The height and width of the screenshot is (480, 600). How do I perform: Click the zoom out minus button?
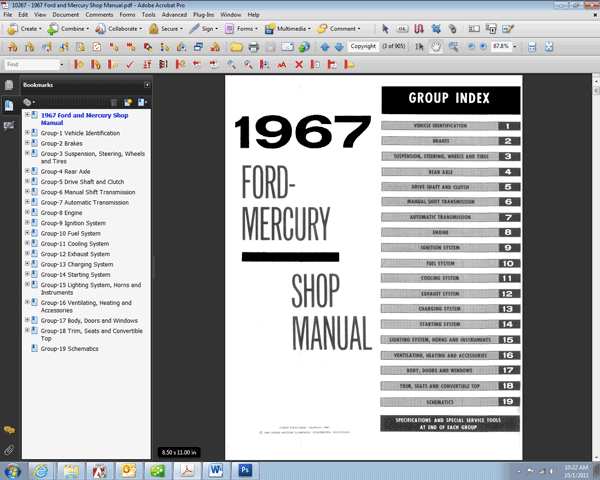[471, 47]
